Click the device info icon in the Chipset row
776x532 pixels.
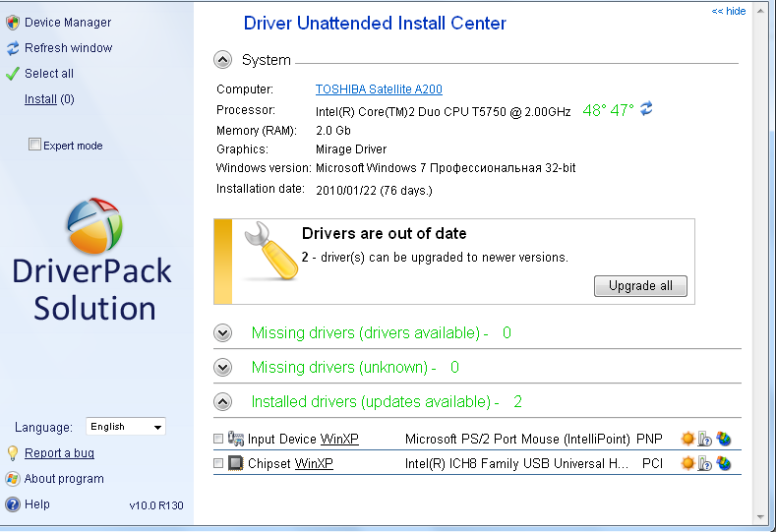(705, 463)
